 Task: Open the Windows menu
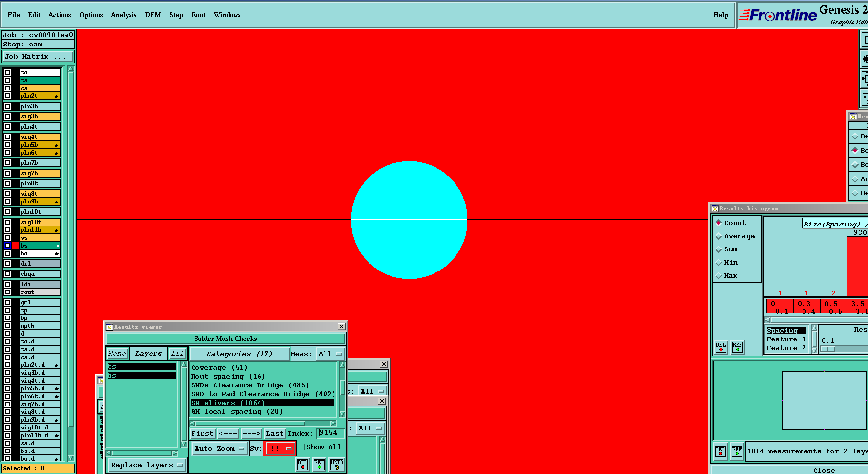[227, 15]
